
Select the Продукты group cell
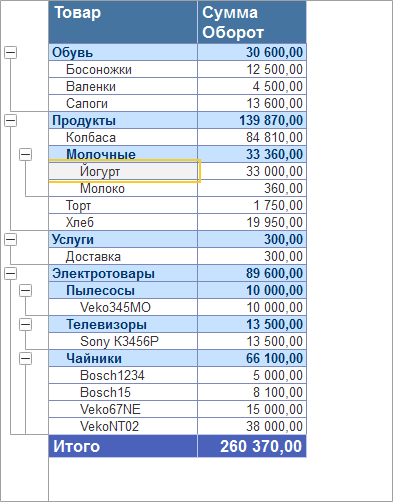[123, 120]
